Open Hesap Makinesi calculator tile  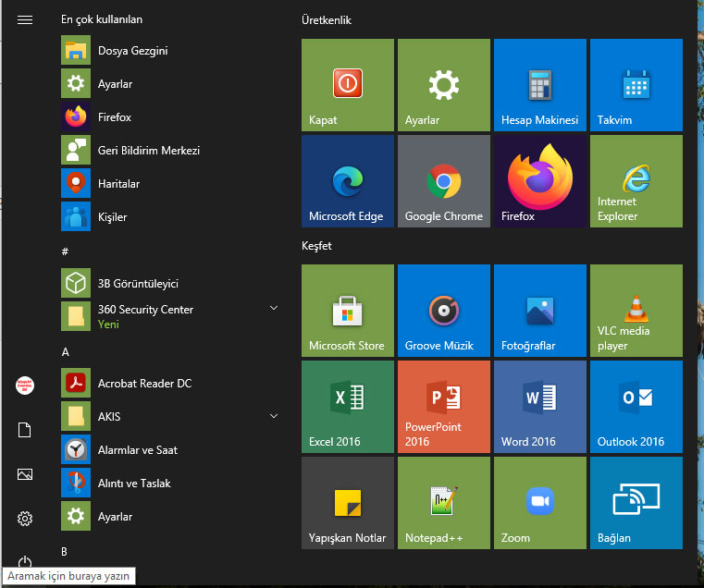click(539, 85)
